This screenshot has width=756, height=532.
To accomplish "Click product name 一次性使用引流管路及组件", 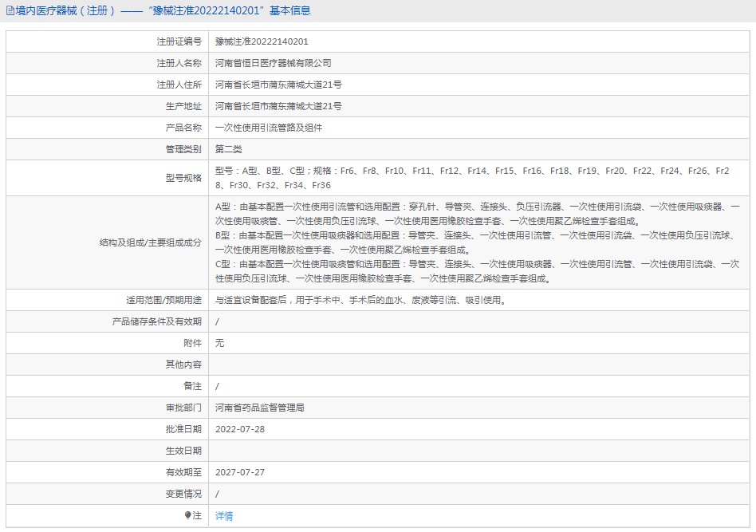I will click(x=269, y=128).
